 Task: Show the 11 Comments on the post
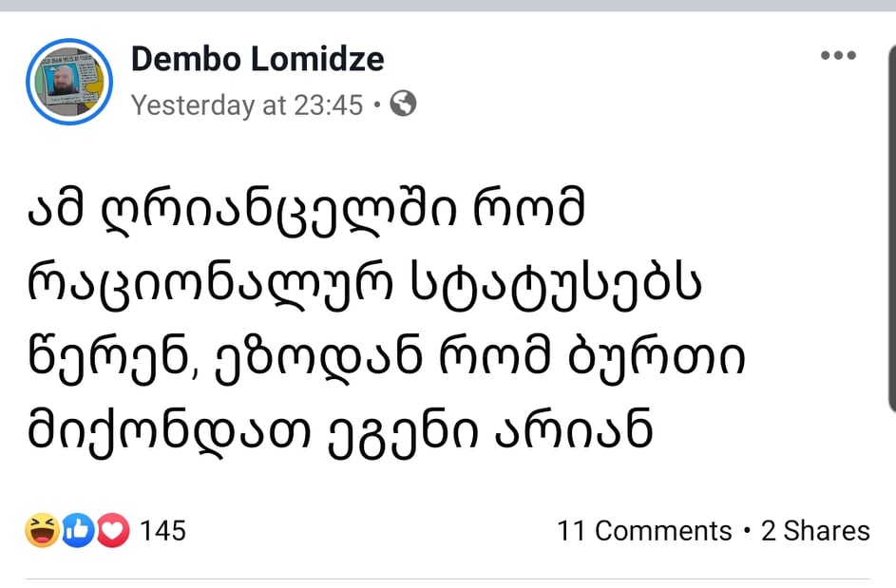click(644, 531)
